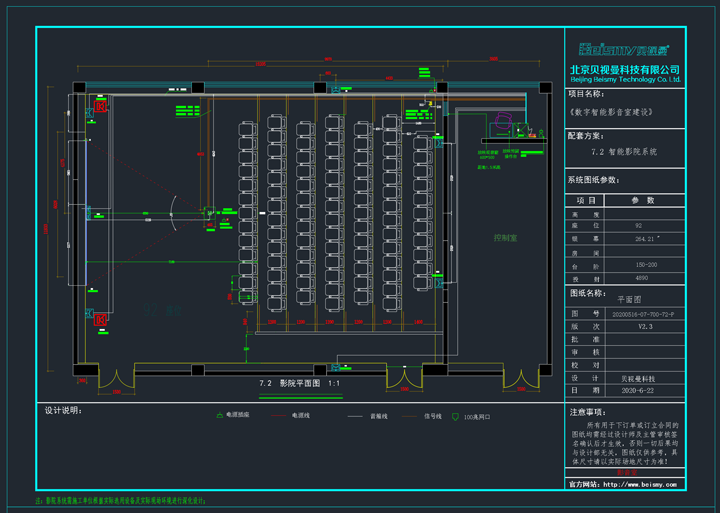
Task: Click the Beismy logo in title block
Action: click(624, 50)
